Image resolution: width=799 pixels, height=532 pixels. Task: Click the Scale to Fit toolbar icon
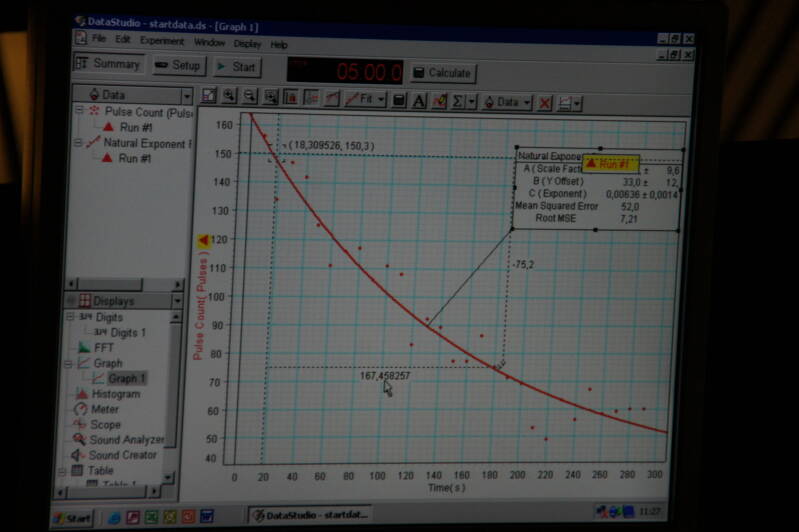coord(209,95)
